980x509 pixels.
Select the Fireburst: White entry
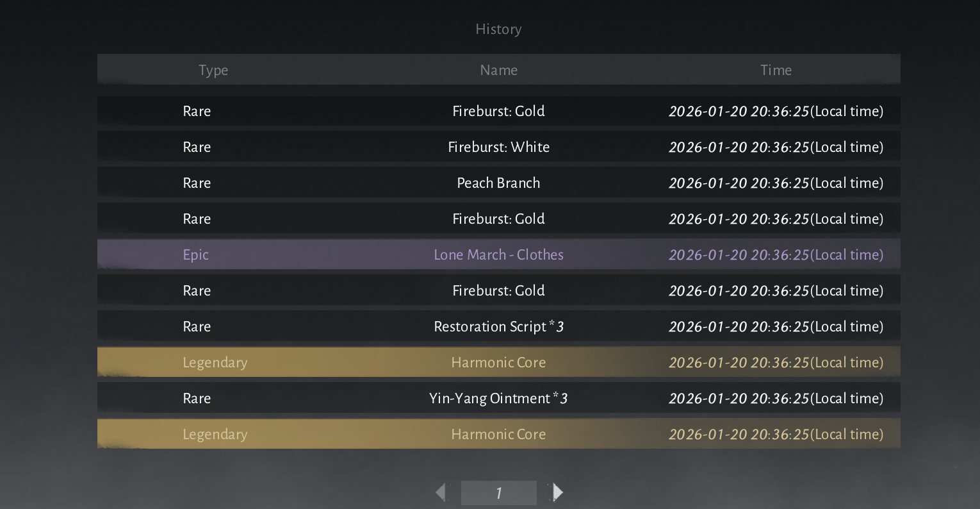[498, 147]
